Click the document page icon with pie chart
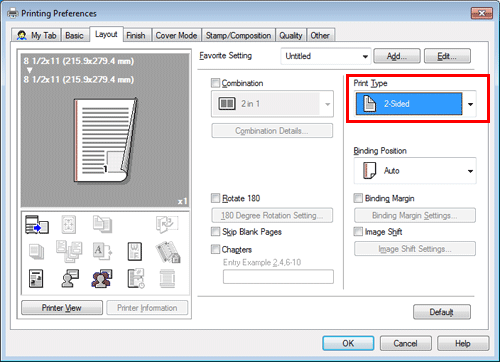The height and width of the screenshot is (362, 500). [x=36, y=279]
